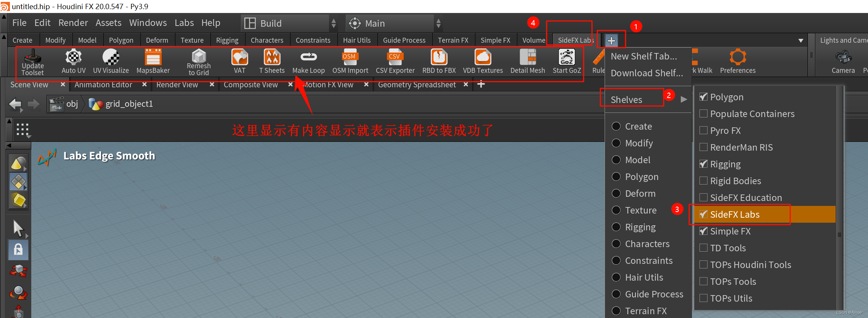The height and width of the screenshot is (318, 868).
Task: Select the Remesh to Grid tool
Action: 199,62
